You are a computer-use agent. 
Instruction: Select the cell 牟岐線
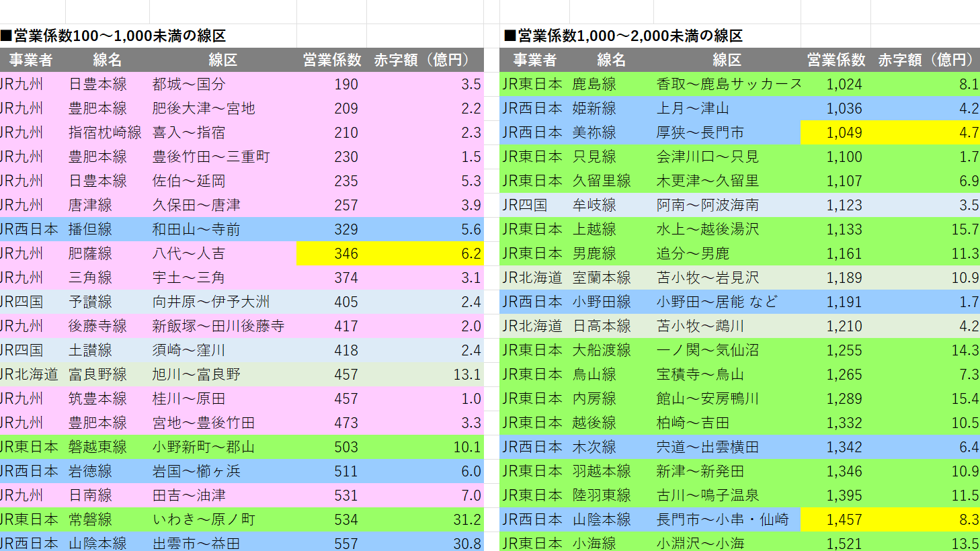click(x=612, y=205)
